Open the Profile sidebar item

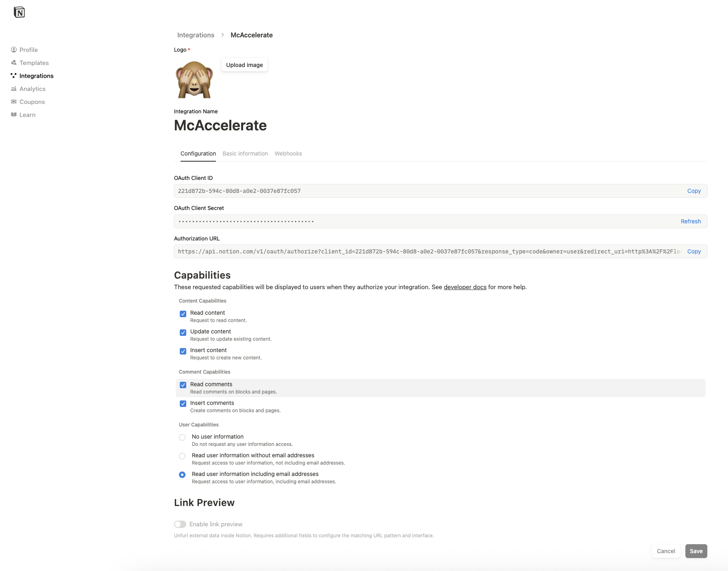tap(24, 50)
